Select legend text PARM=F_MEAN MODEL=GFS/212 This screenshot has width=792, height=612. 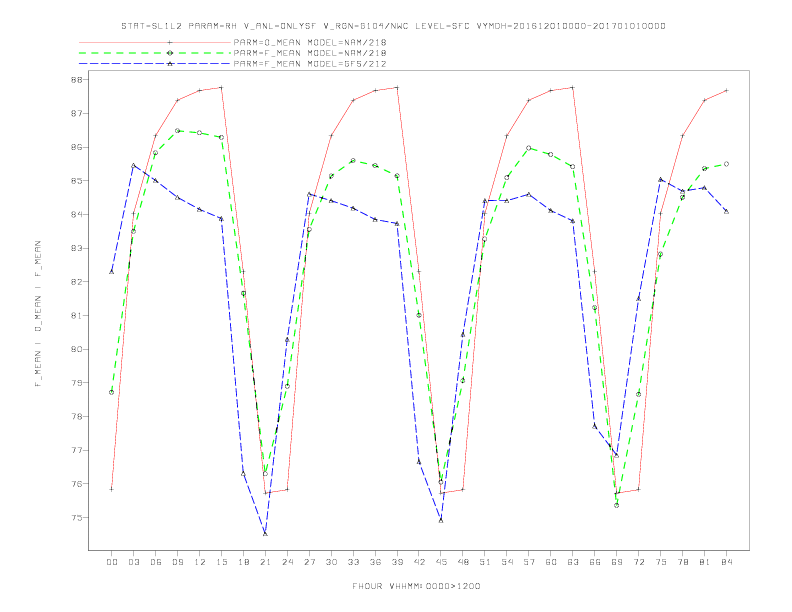pyautogui.click(x=310, y=64)
